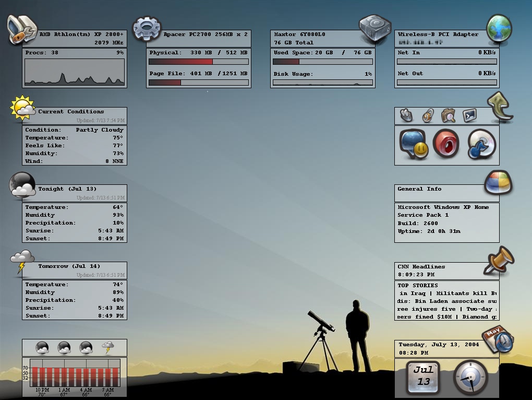Click the CPU usage history graph

(x=75, y=72)
